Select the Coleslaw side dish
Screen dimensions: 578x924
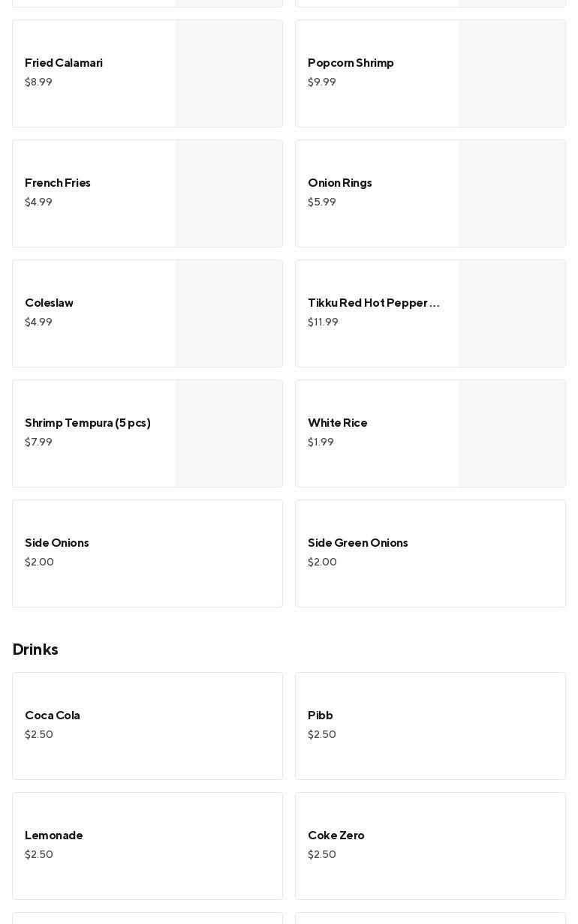(x=147, y=313)
